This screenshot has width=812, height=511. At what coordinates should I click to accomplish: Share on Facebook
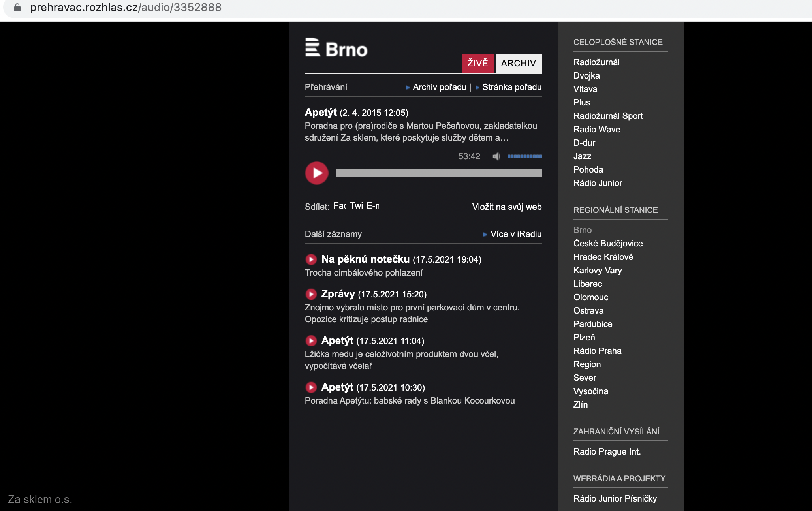point(340,206)
